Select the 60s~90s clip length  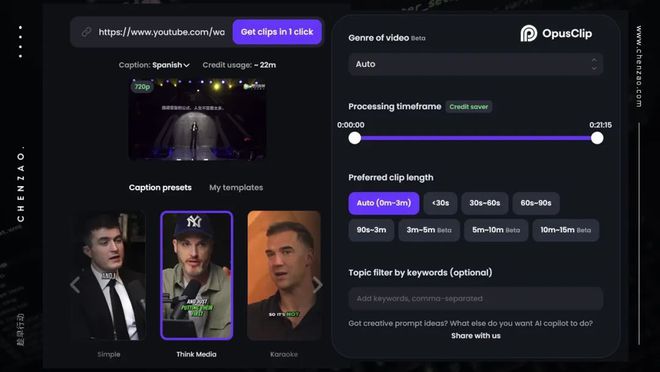click(x=536, y=203)
